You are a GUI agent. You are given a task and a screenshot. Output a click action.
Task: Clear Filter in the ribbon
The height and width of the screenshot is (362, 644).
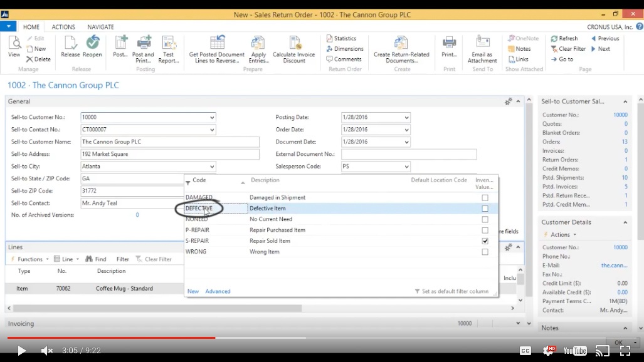coord(568,48)
